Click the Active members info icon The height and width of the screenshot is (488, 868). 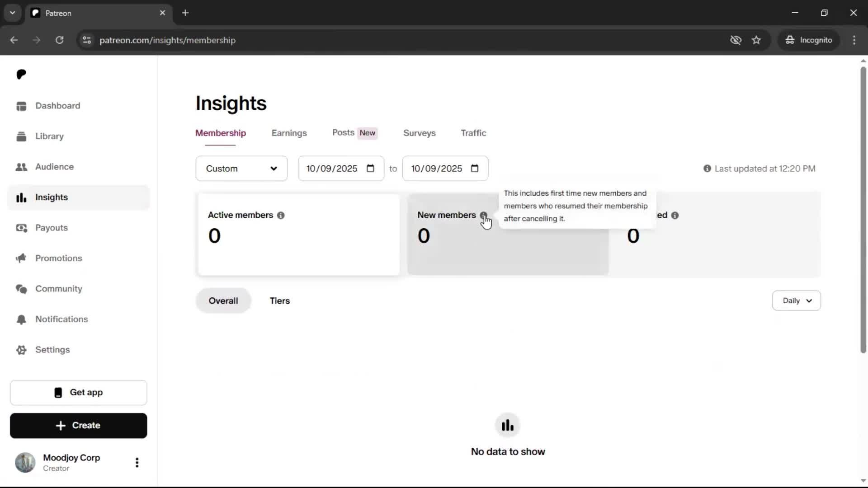pos(281,216)
